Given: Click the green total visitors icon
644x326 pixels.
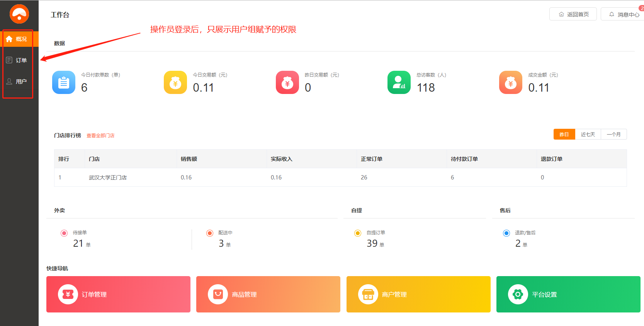Looking at the screenshot, I should coord(399,82).
